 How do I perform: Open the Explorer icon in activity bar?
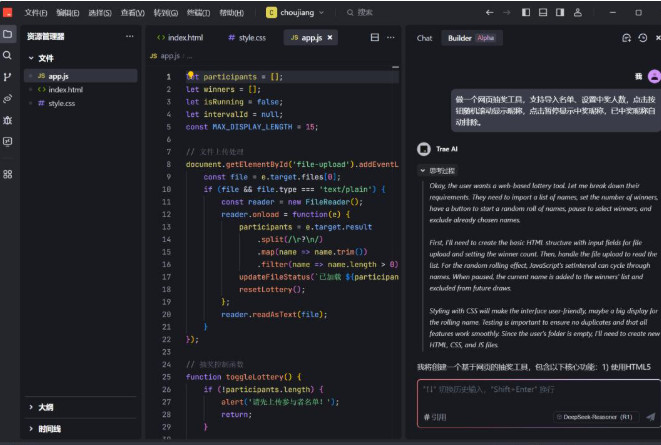(8, 34)
